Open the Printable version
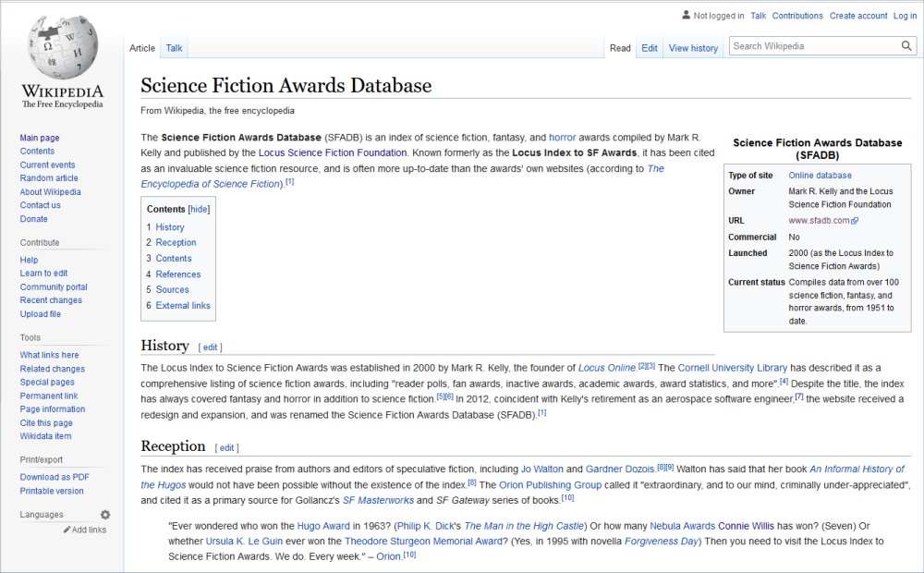The width and height of the screenshot is (924, 573). pos(52,491)
